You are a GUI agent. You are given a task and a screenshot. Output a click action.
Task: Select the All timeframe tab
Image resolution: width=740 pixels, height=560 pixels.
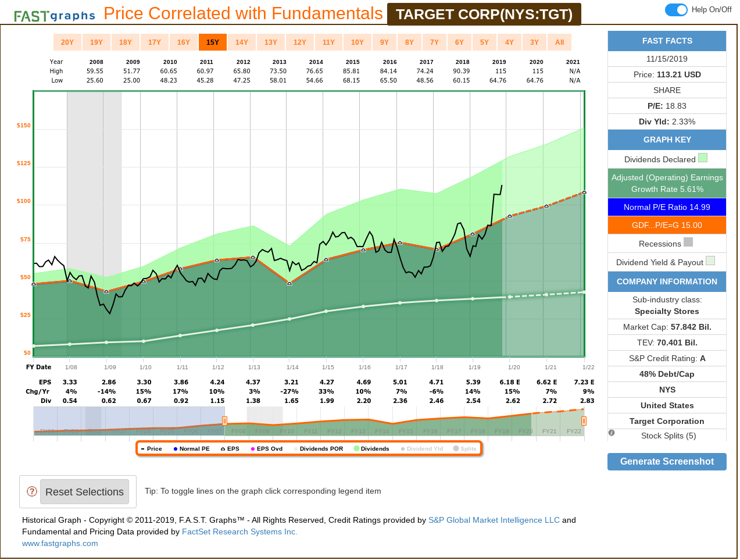click(559, 42)
